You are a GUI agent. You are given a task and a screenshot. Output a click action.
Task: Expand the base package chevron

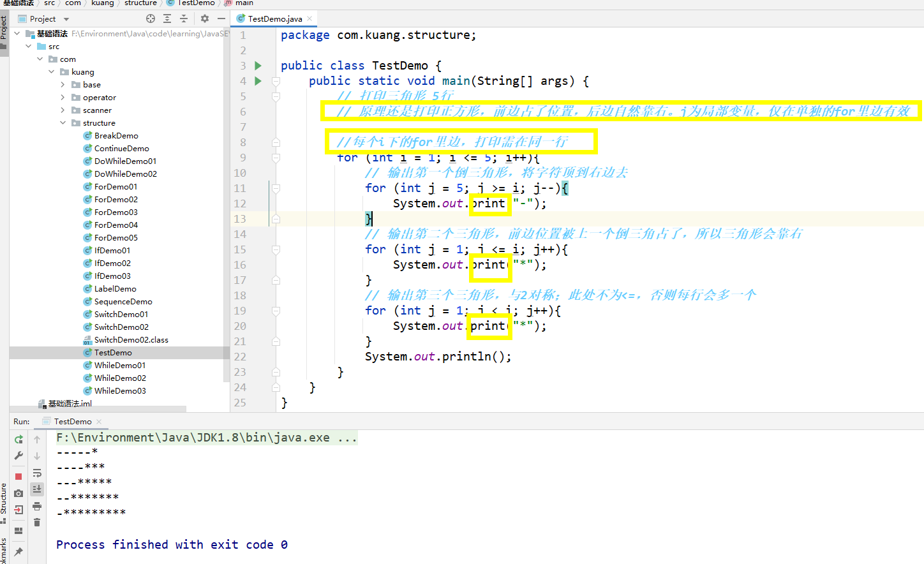[63, 84]
